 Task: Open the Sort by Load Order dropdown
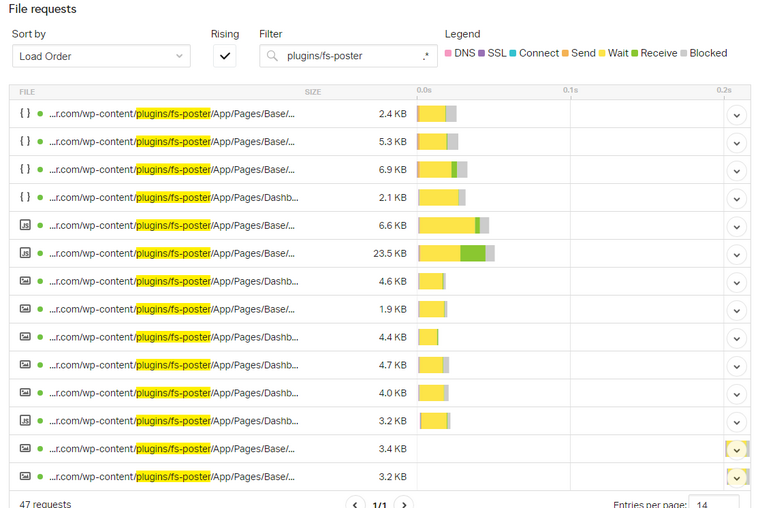(101, 56)
